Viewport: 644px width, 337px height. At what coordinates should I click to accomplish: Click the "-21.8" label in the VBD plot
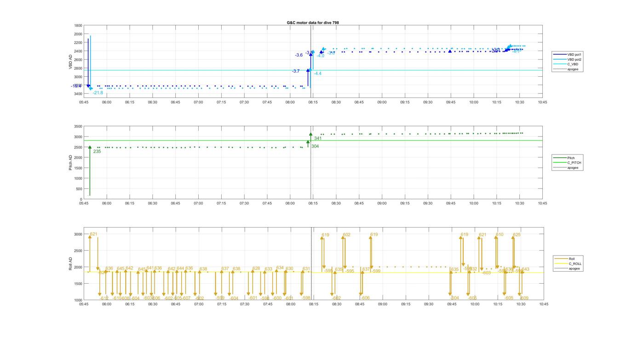pos(98,93)
